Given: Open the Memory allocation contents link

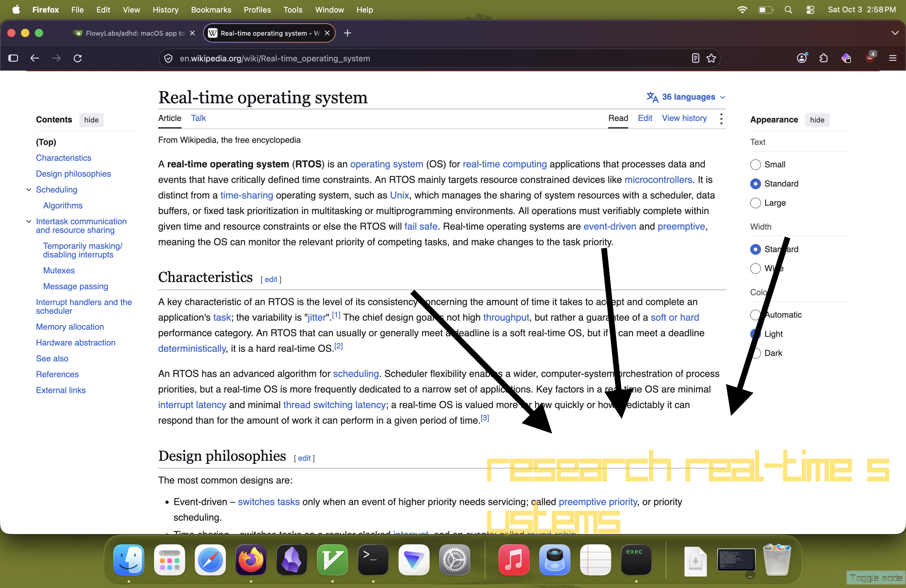Looking at the screenshot, I should (x=70, y=327).
